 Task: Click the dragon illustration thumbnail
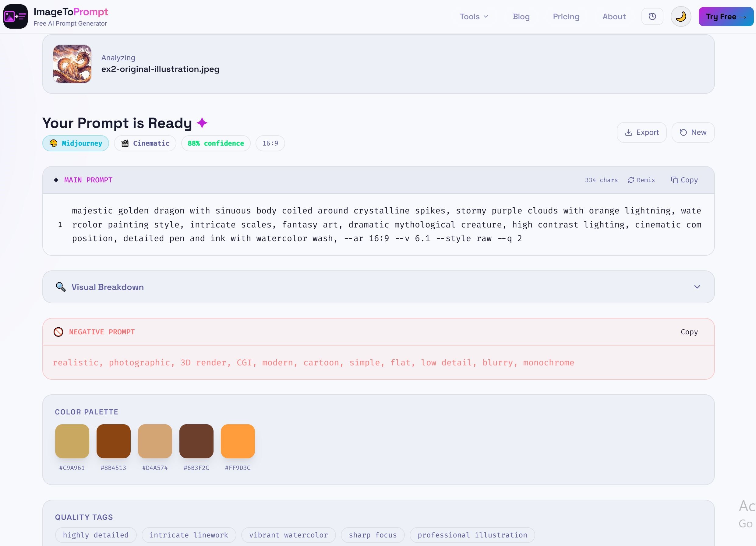click(x=72, y=64)
